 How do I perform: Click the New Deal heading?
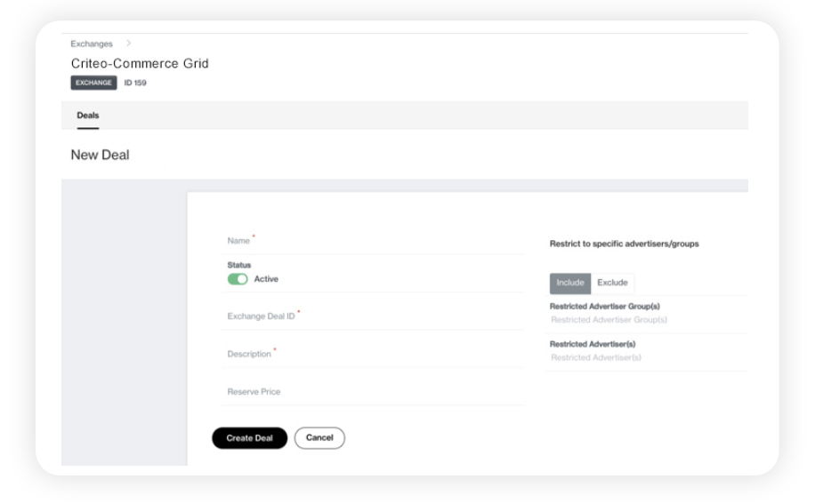click(x=100, y=156)
